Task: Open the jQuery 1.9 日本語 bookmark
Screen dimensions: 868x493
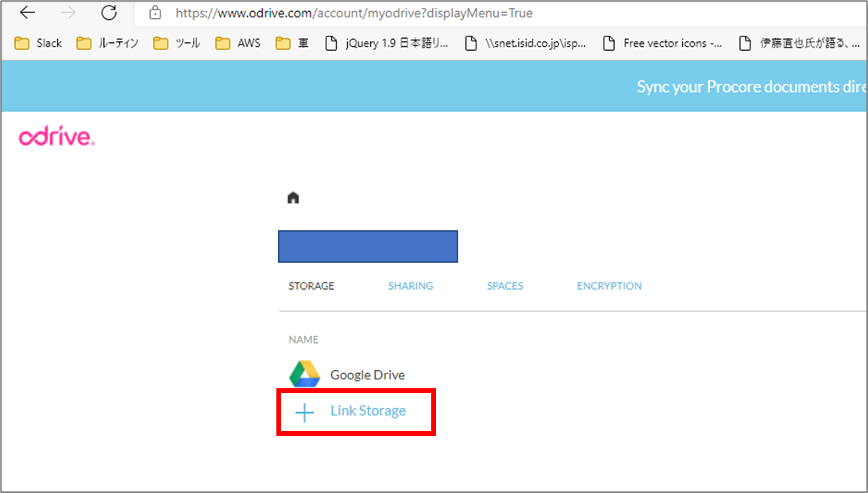Action: click(x=387, y=43)
